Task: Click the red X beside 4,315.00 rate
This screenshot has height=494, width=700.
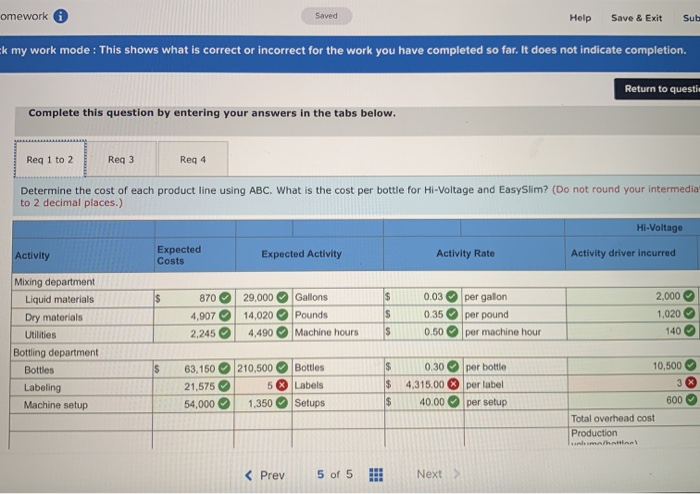Action: pos(453,384)
